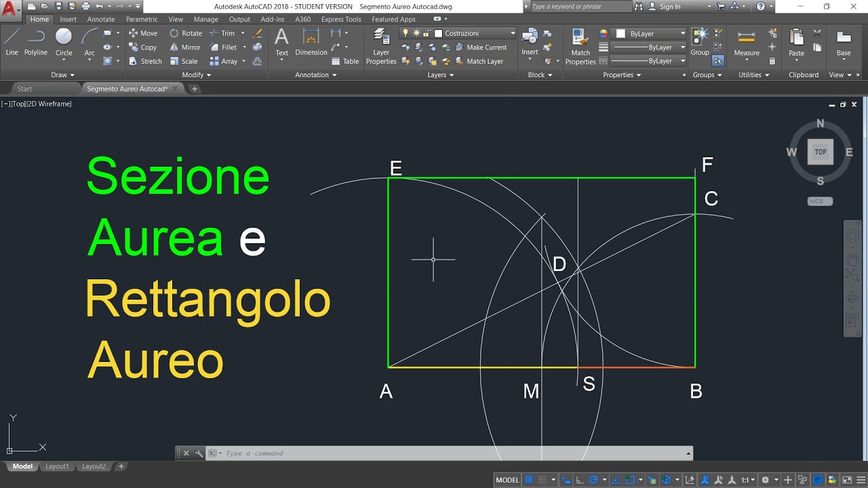Screen dimensions: 868x488
Task: Select the Rotate tool
Action: click(186, 33)
